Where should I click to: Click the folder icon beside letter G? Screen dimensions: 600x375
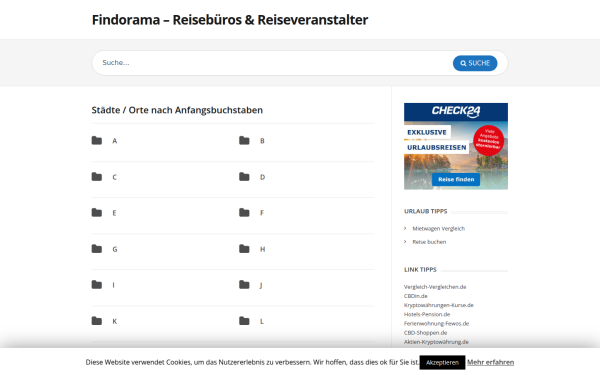(x=97, y=249)
